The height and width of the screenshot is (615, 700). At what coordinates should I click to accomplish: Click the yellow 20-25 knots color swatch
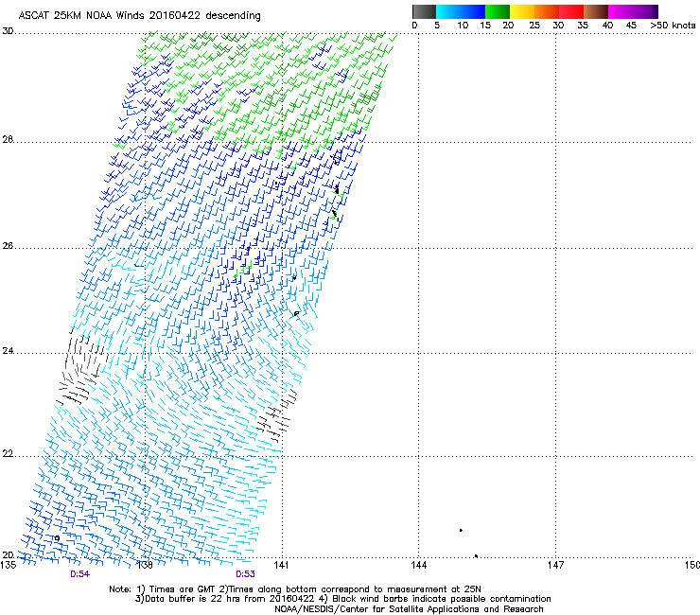522,11
